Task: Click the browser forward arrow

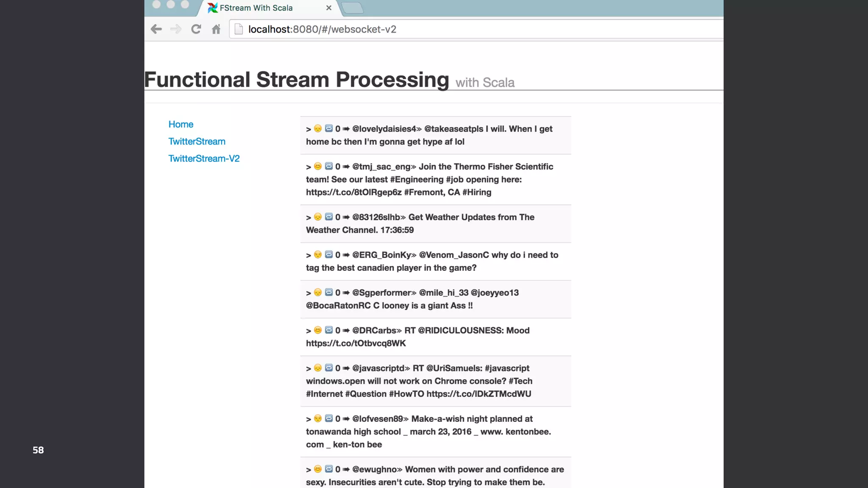Action: 175,29
